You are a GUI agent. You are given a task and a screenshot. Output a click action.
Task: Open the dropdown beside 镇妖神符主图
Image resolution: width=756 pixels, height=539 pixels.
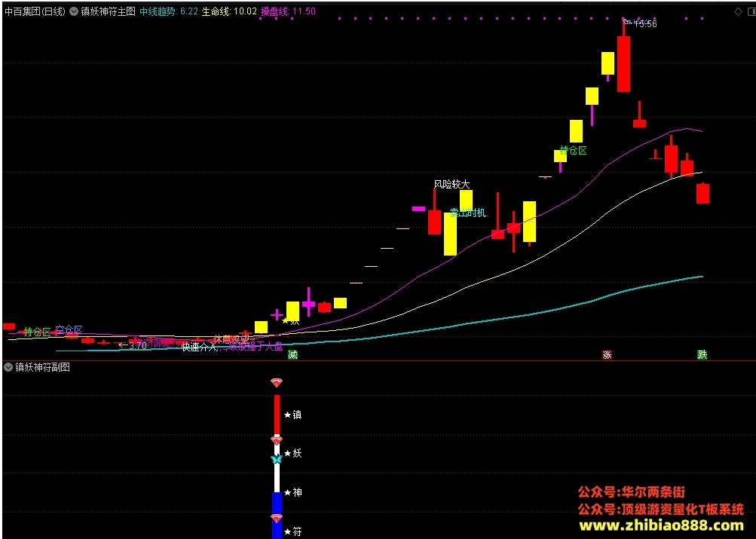coord(74,11)
